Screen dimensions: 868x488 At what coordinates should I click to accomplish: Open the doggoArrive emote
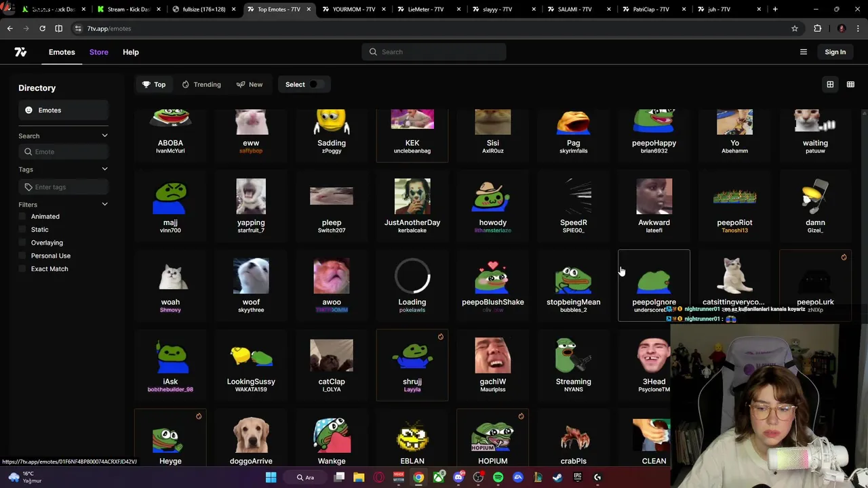click(x=251, y=439)
